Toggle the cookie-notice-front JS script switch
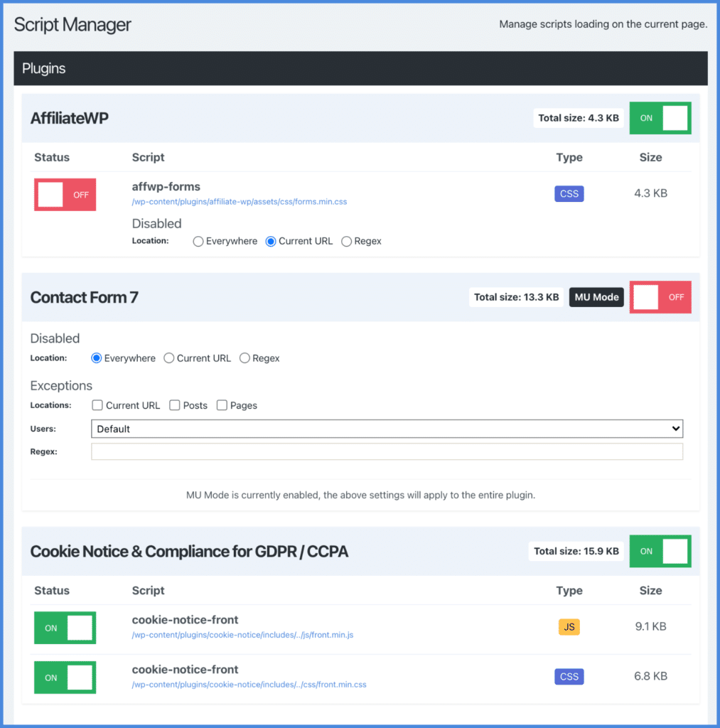 [65, 628]
